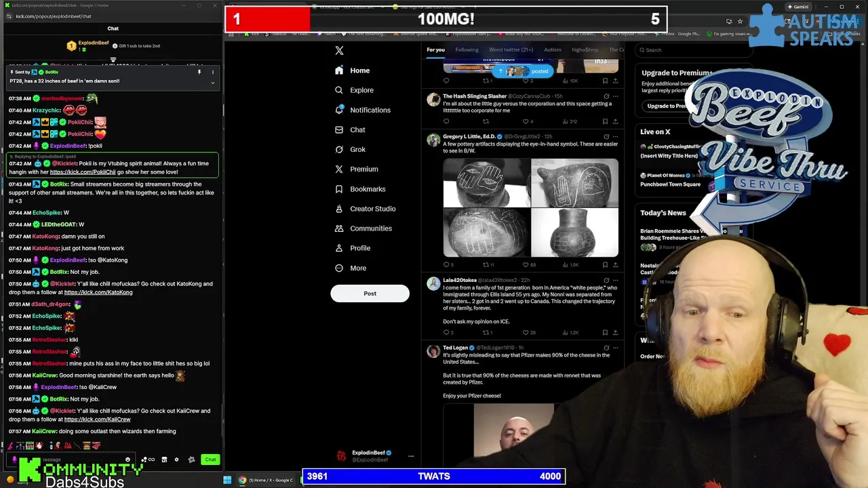The height and width of the screenshot is (488, 868).
Task: Unpin the pinned BotRix message
Action: pyautogui.click(x=199, y=72)
